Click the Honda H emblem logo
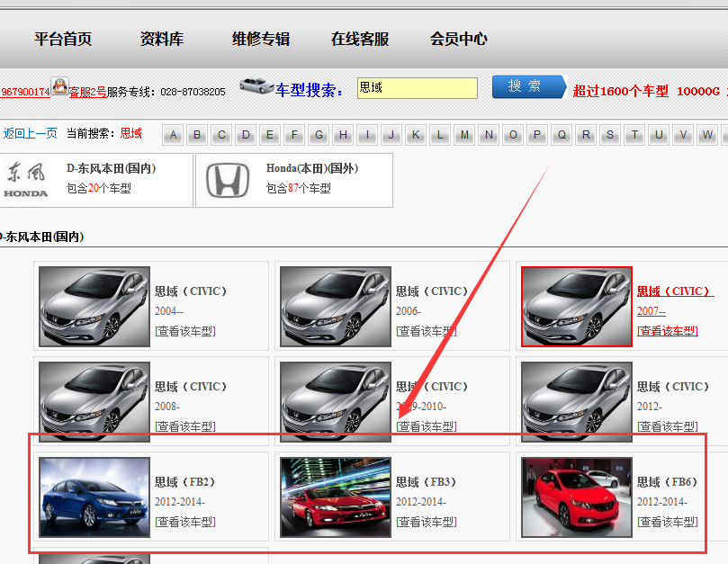The image size is (728, 564). 228,180
